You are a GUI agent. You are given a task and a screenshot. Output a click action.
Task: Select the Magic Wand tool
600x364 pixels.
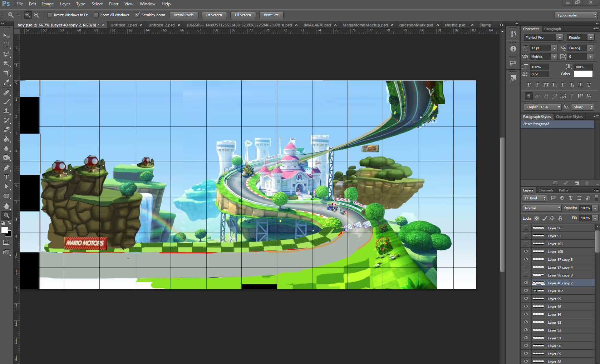[x=6, y=64]
